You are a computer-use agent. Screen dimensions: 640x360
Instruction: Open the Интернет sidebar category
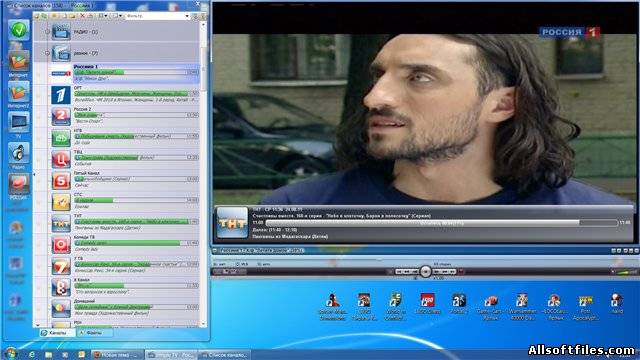coord(18,61)
